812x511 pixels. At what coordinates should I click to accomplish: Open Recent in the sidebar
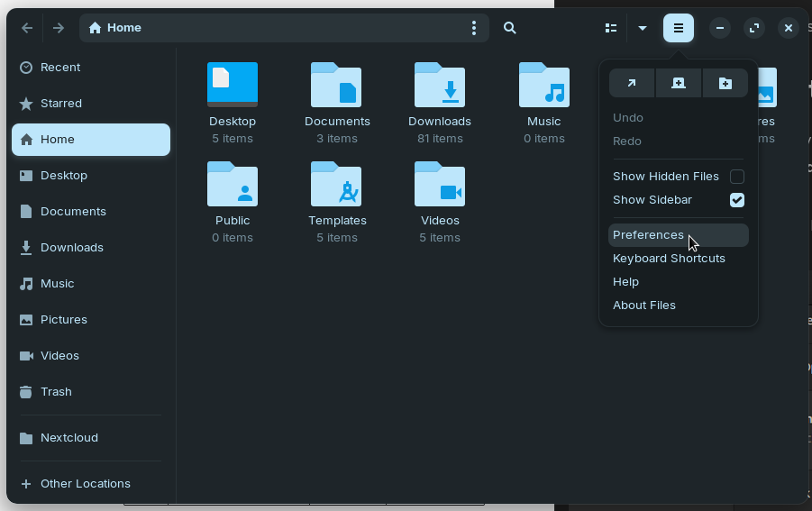[x=91, y=68]
